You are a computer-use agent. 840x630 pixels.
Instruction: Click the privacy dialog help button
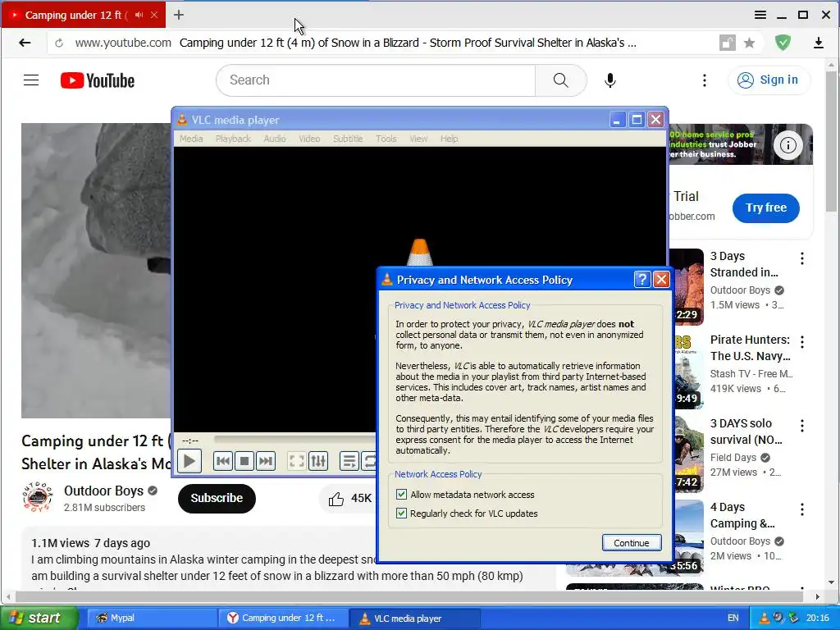641,279
